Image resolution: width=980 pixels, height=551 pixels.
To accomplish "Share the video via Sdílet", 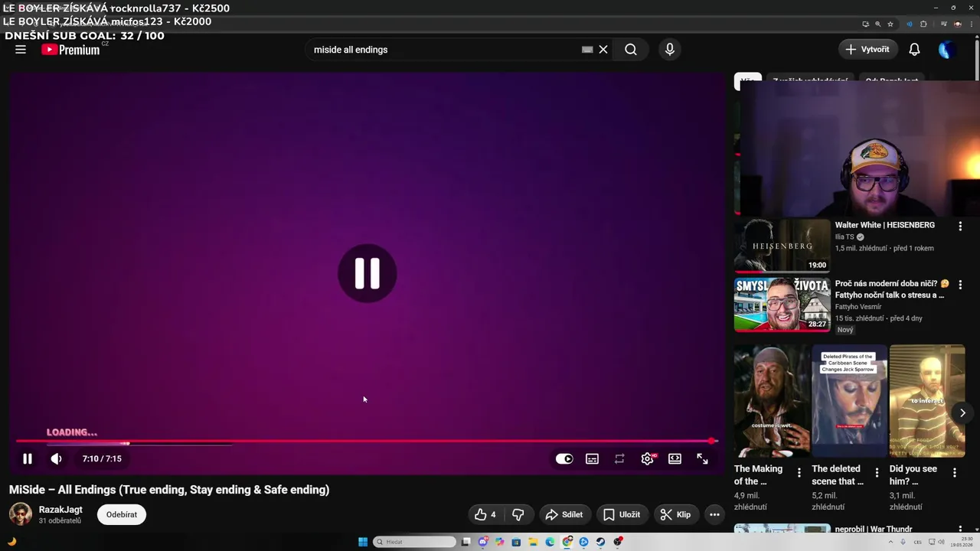I will [564, 515].
